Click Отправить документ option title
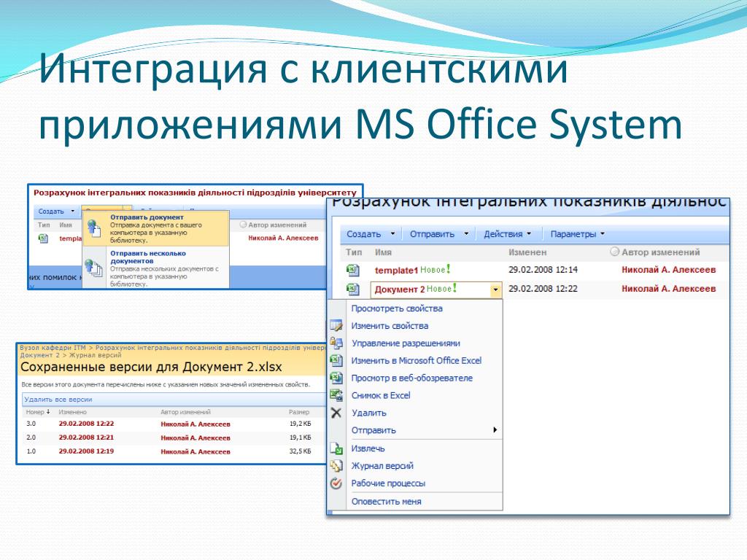747x560 pixels. coord(147,217)
